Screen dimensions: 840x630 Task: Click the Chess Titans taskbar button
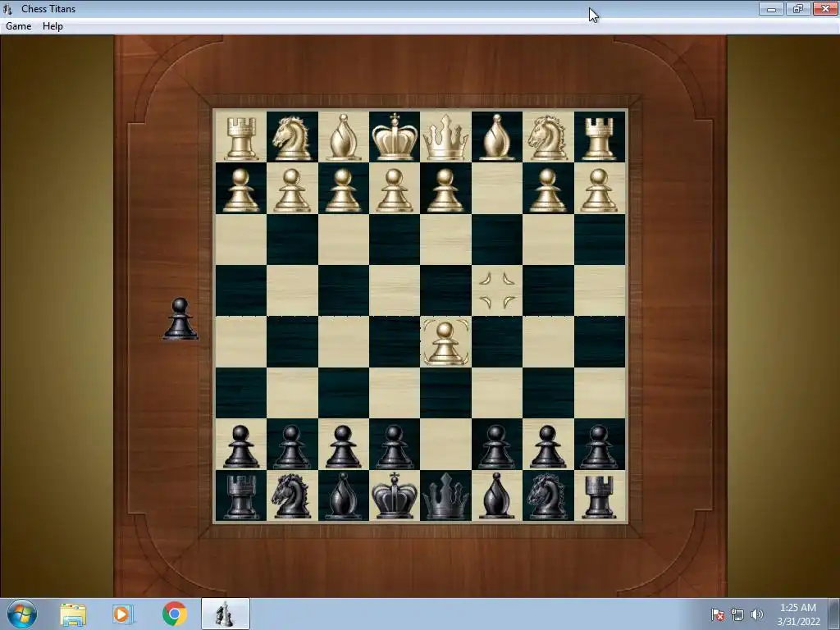(x=225, y=614)
